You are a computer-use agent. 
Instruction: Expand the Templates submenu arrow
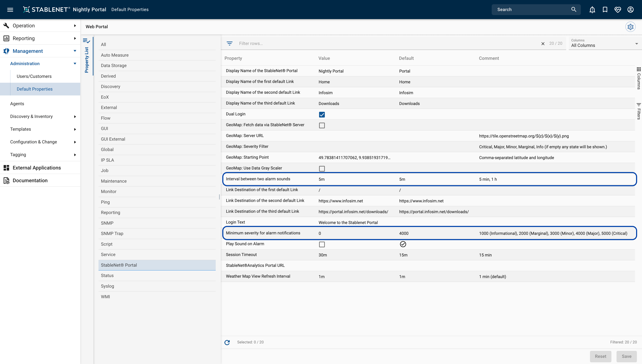click(75, 129)
